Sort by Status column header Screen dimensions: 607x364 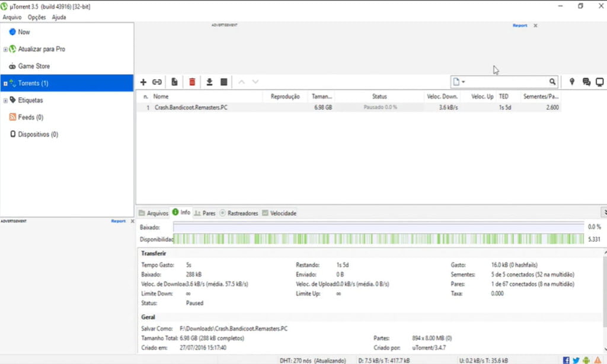click(379, 97)
